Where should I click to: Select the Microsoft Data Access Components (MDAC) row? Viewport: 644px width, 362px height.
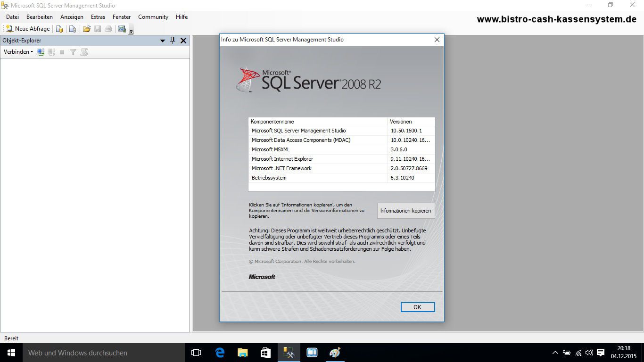pyautogui.click(x=341, y=140)
